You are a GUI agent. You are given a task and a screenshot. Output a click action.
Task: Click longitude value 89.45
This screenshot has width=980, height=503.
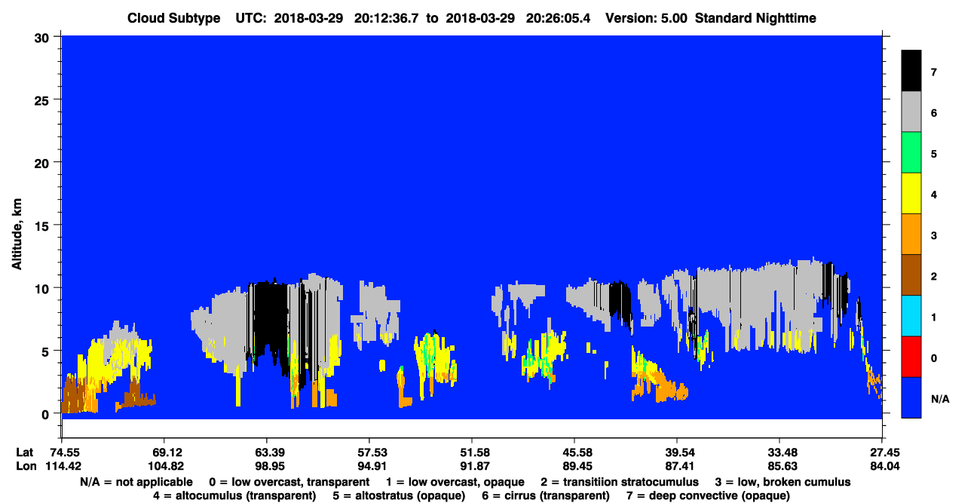pos(574,466)
